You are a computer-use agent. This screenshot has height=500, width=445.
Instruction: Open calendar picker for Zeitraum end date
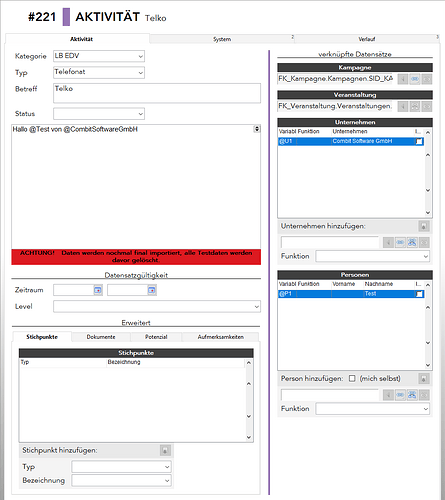tap(152, 290)
